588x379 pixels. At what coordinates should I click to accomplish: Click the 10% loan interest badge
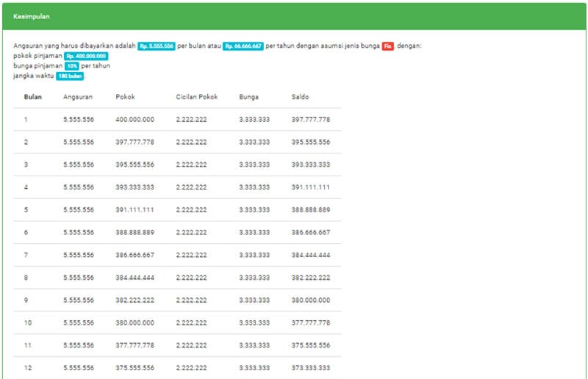point(71,65)
